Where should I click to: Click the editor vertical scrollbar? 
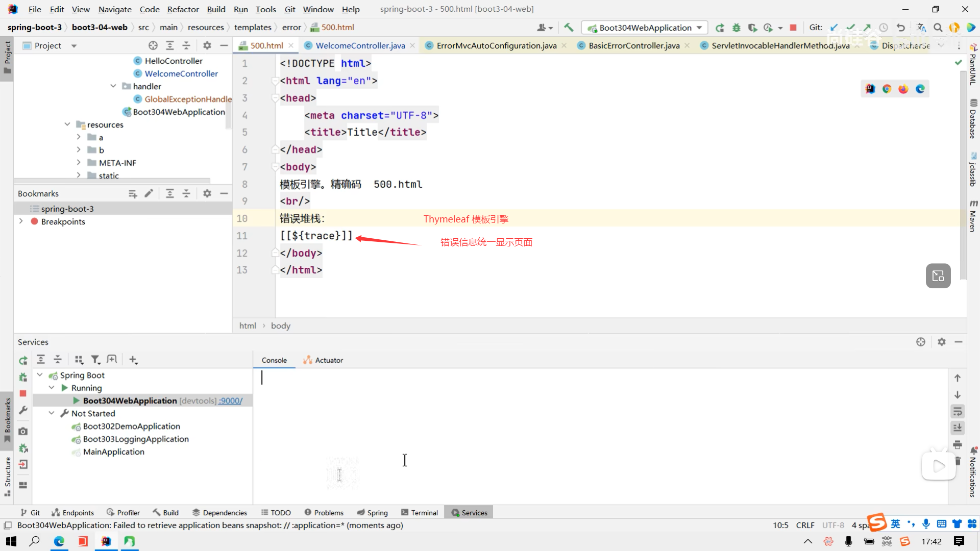tap(963, 173)
